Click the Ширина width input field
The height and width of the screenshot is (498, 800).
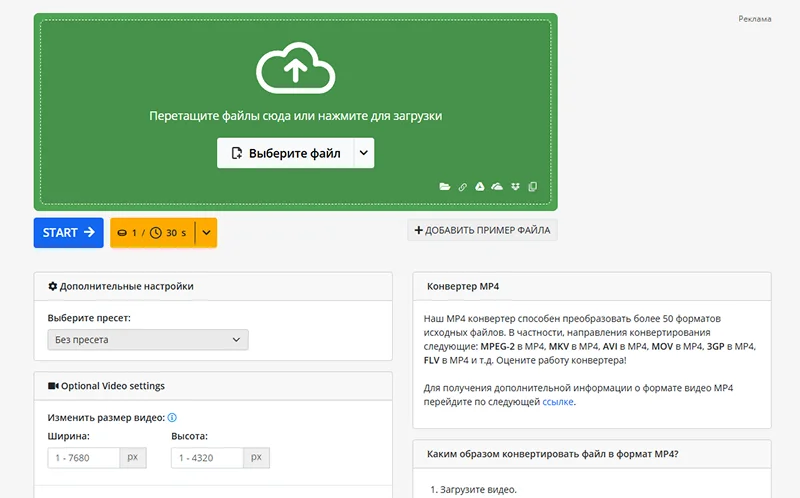point(84,458)
